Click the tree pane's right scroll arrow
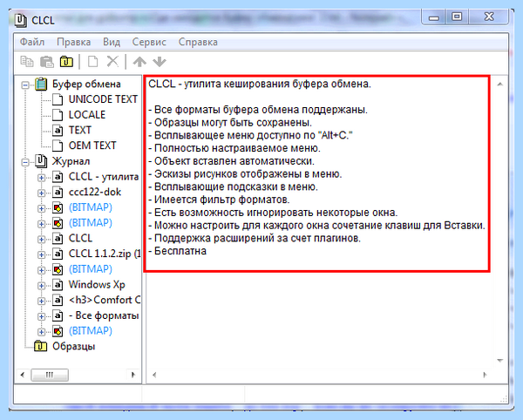Viewport: 523px width, 420px height. (133, 375)
